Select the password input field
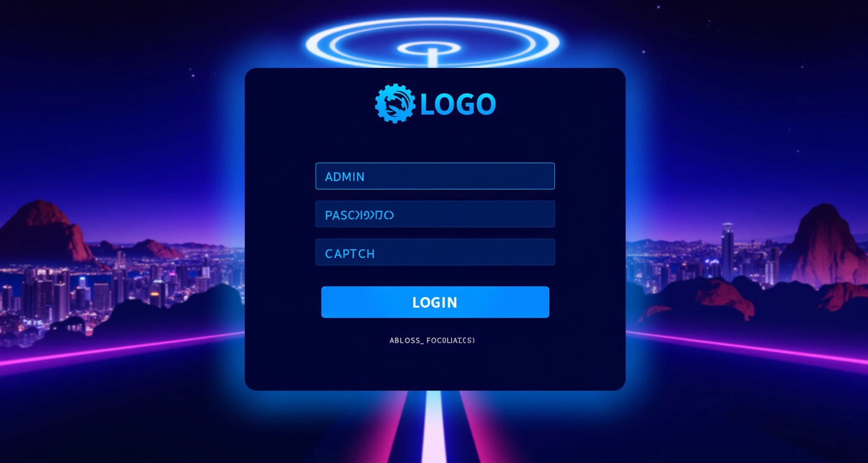The image size is (868, 463). (x=435, y=214)
